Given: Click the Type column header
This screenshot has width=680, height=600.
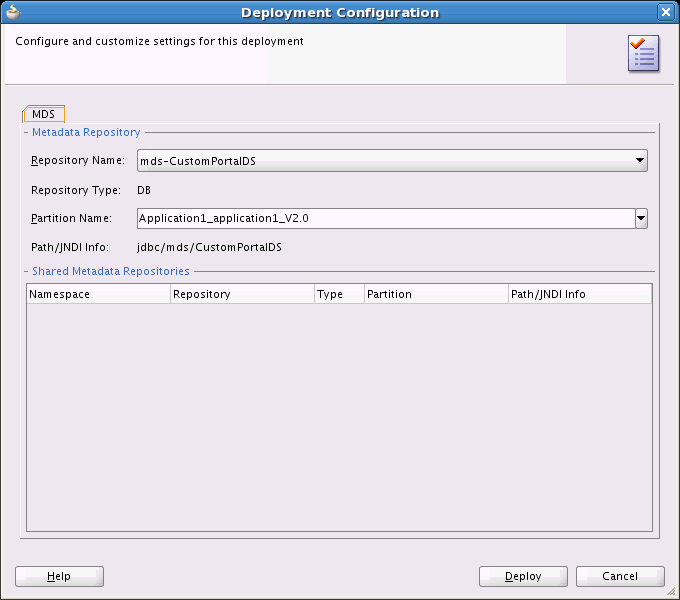Looking at the screenshot, I should point(340,294).
